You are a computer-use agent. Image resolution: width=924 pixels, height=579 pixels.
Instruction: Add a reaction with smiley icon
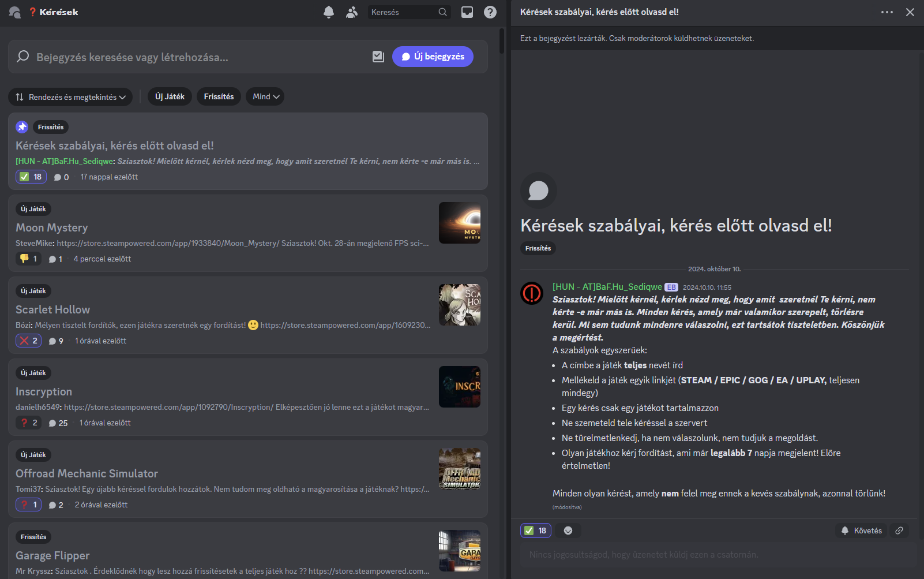pos(568,531)
